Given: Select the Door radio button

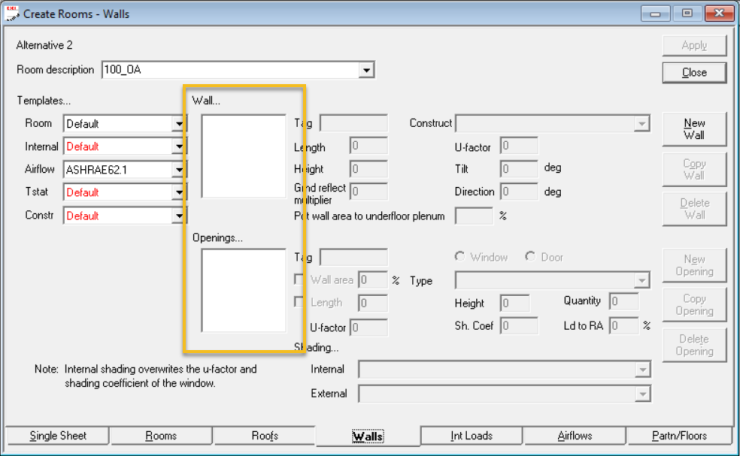Looking at the screenshot, I should pos(530,256).
